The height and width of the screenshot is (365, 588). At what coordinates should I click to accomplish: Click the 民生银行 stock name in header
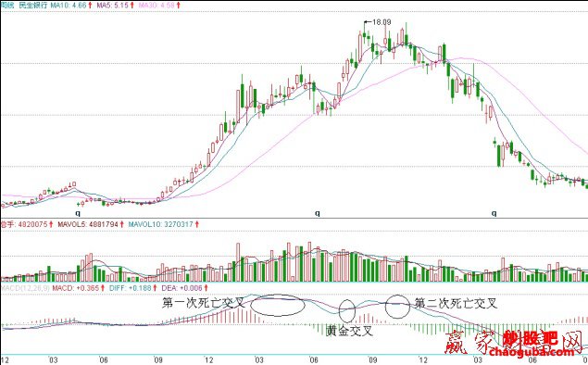coord(33,6)
